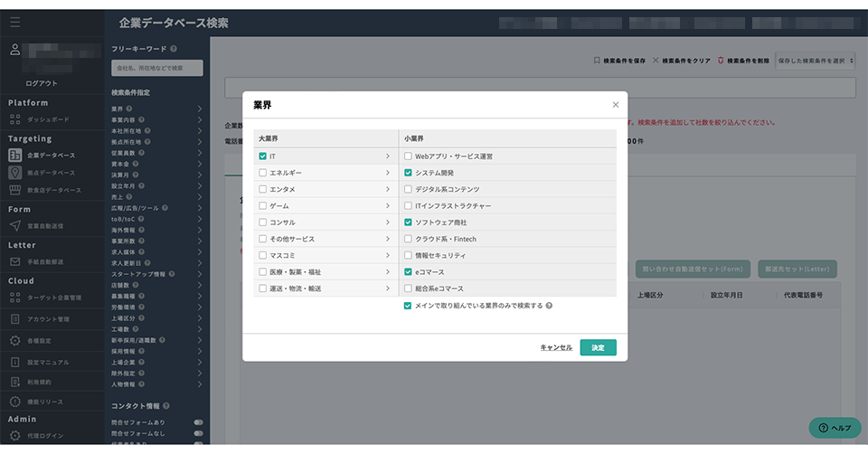Image resolution: width=868 pixels, height=454 pixels.
Task: Click the 手紙自動郵送 envelope icon
Action: 15,261
